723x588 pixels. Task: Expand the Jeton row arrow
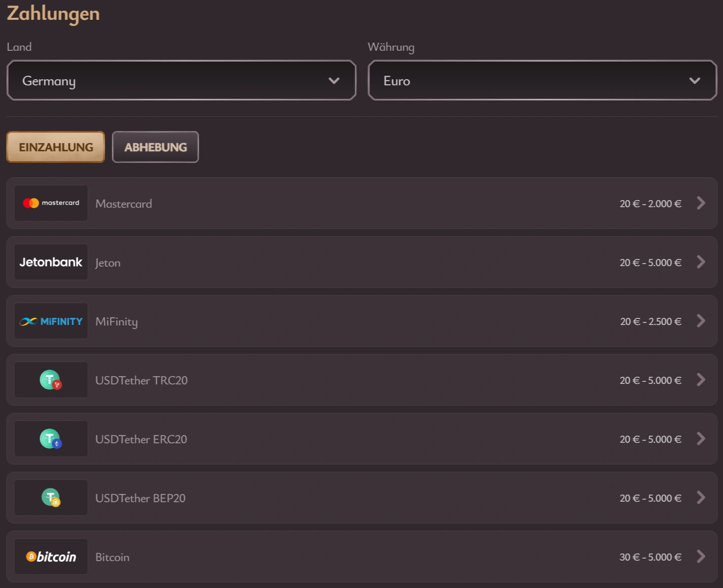[701, 262]
